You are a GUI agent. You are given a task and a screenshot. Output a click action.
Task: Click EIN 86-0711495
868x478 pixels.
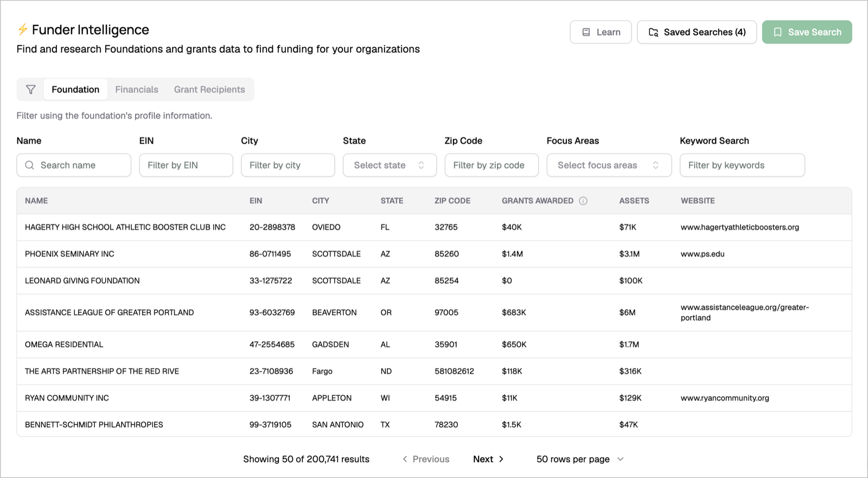(270, 254)
